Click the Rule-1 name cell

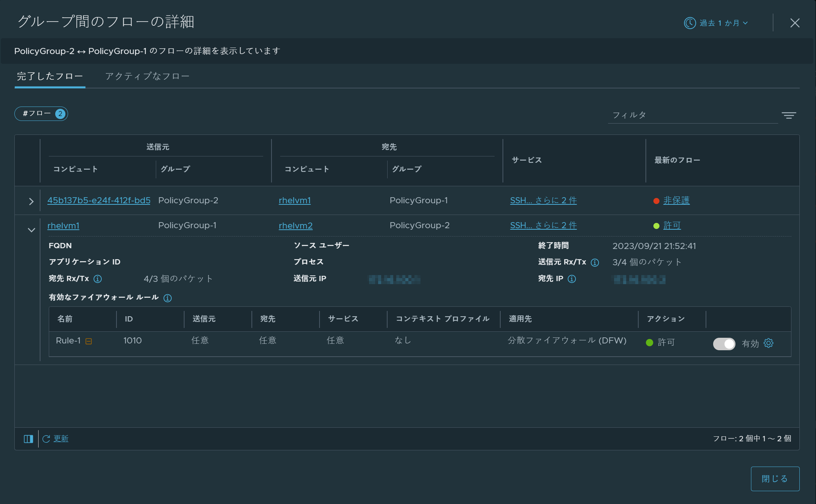68,341
